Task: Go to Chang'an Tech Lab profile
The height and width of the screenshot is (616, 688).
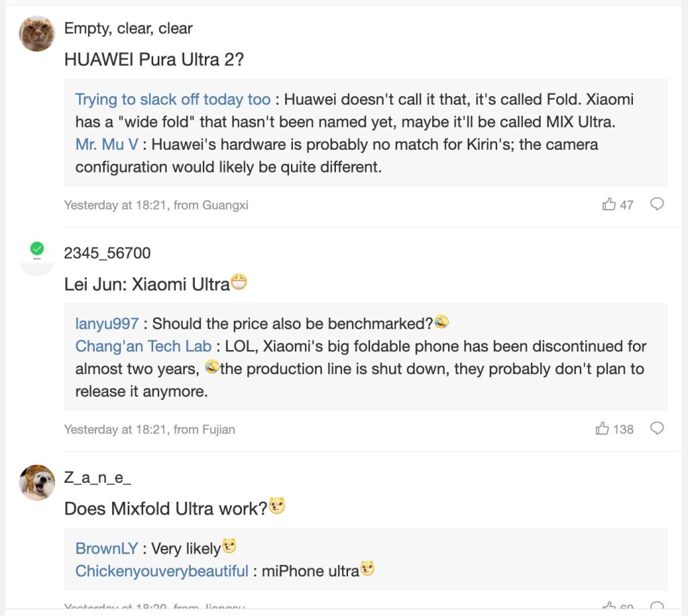Action: click(x=143, y=347)
